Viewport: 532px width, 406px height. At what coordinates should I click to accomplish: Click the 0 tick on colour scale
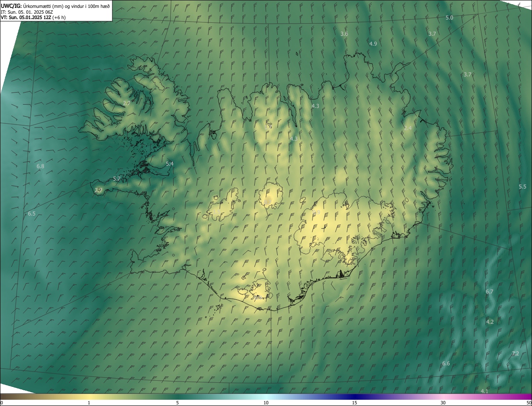[x=2, y=403]
